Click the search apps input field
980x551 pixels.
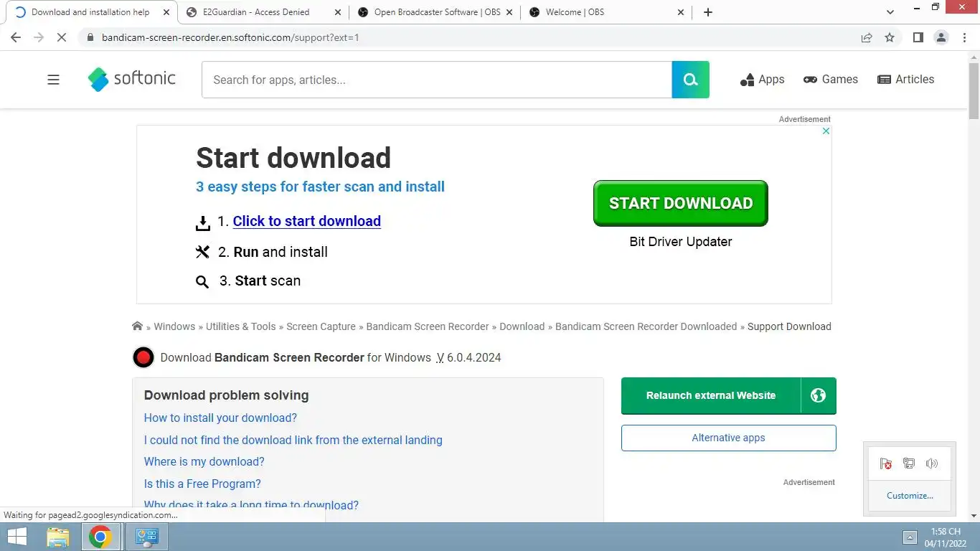[437, 80]
